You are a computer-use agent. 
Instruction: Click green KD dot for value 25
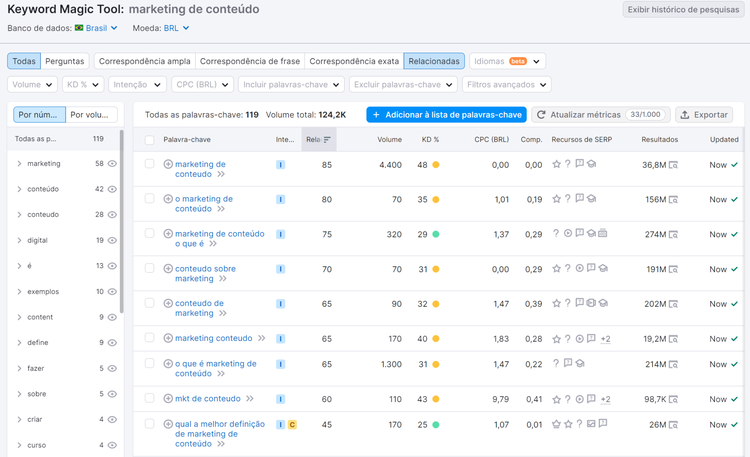(436, 424)
